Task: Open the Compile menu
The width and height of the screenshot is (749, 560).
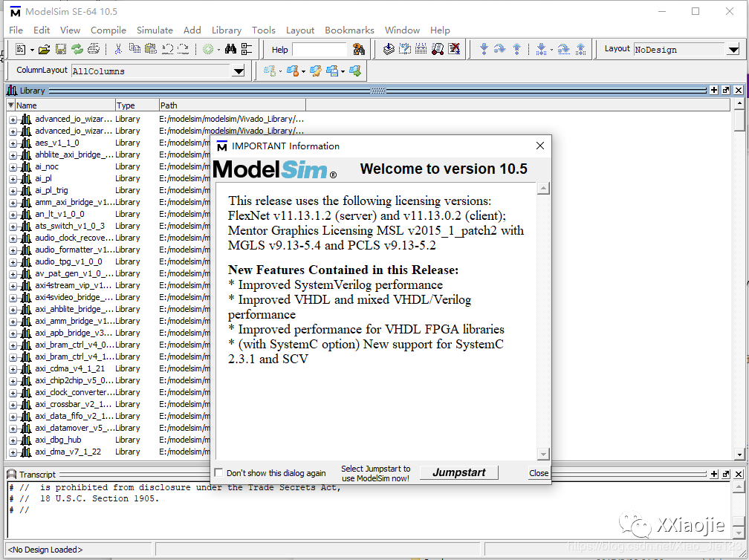Action: click(x=108, y=30)
